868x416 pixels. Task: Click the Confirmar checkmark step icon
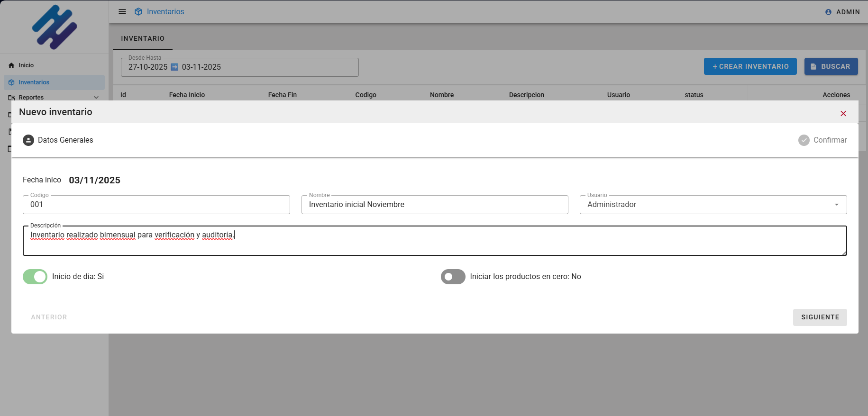[804, 140]
